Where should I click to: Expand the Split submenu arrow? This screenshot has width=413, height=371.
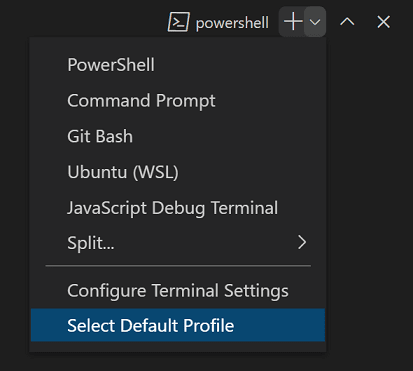point(302,242)
